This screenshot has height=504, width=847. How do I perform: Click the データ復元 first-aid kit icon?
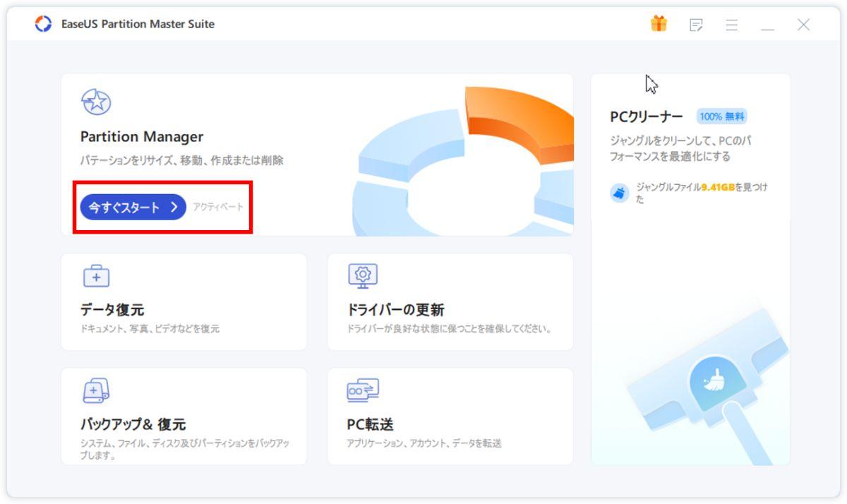[x=97, y=276]
